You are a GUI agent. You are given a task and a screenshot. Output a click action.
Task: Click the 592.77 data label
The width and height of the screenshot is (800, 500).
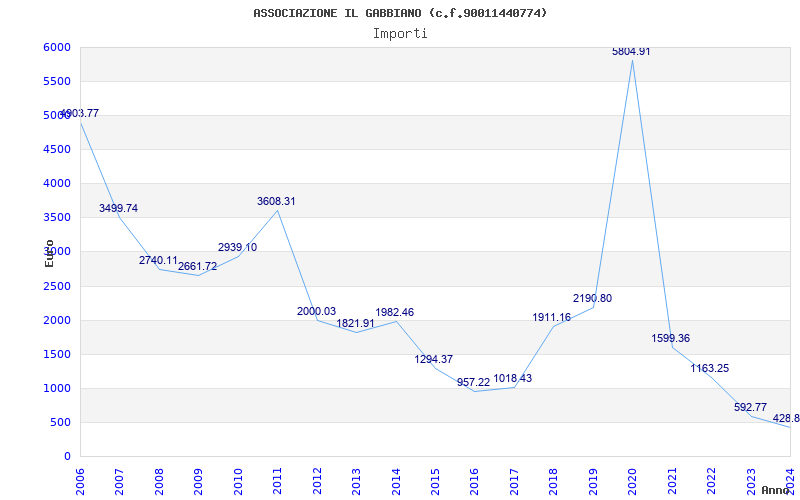751,407
